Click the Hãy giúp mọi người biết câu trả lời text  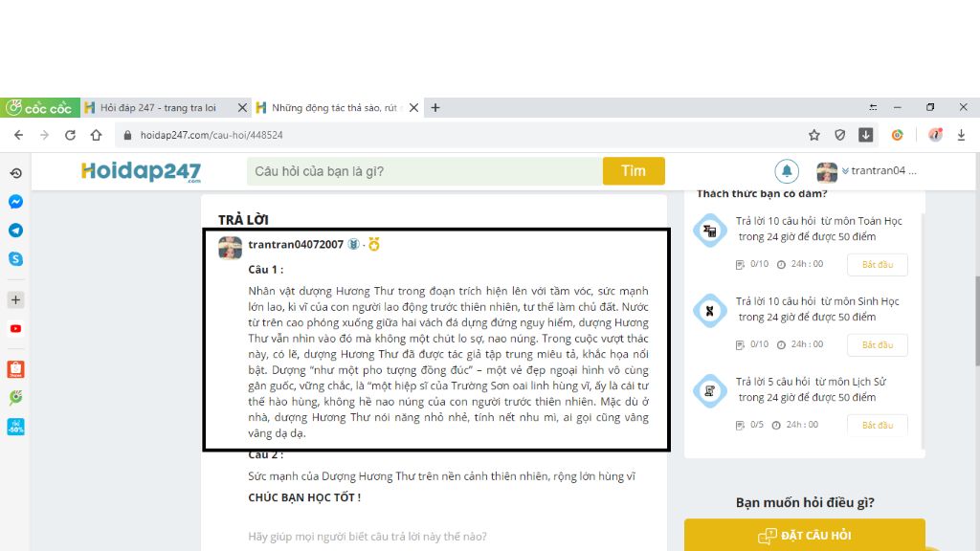tap(367, 536)
